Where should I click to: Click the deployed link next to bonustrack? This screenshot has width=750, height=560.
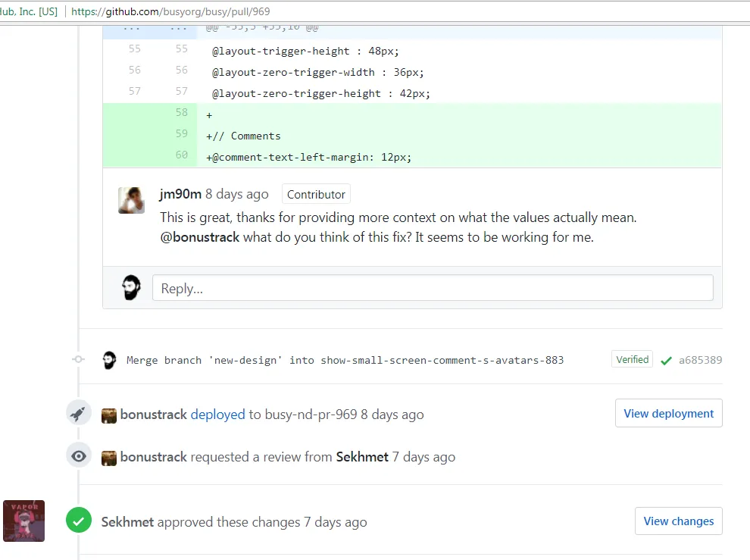pyautogui.click(x=217, y=415)
